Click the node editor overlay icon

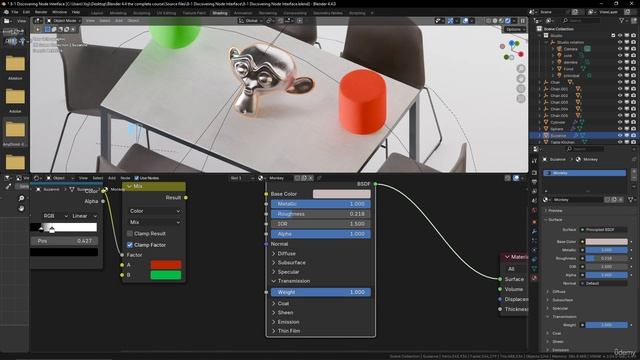[516, 178]
